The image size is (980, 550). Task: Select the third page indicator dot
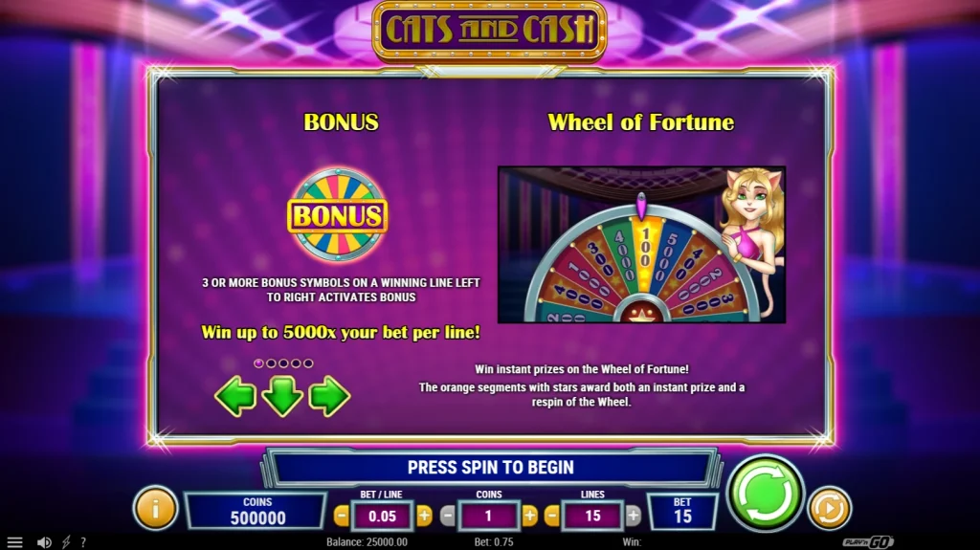click(x=283, y=363)
